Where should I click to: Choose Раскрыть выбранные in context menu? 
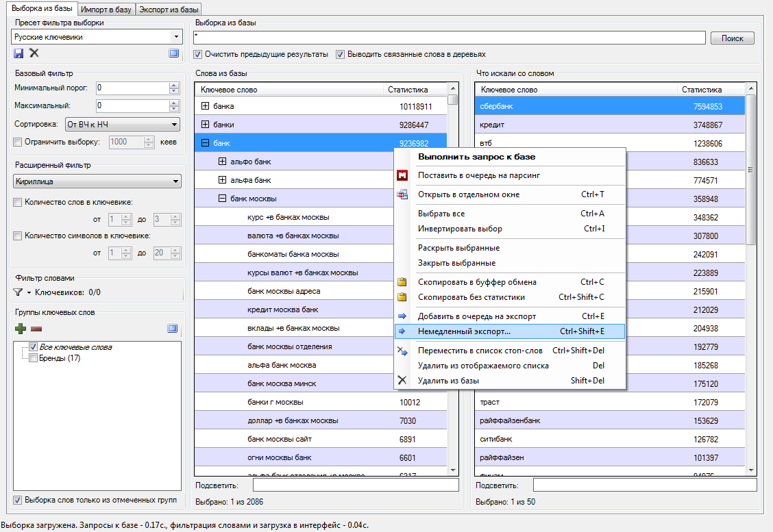pos(511,248)
